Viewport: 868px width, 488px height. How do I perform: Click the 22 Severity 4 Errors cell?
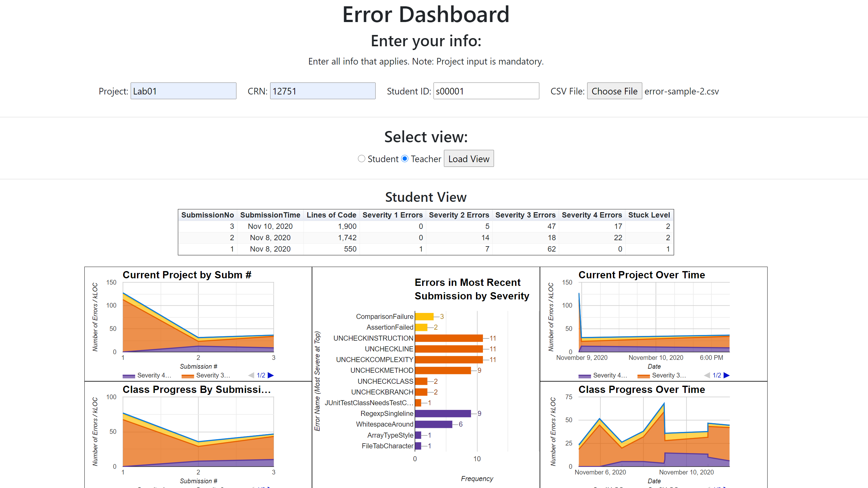click(x=591, y=238)
